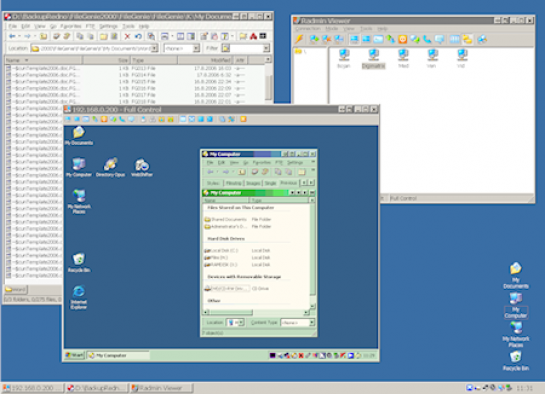Click the Modified column header in FileGenie
Screen dimensions: 545x394
tap(205, 60)
